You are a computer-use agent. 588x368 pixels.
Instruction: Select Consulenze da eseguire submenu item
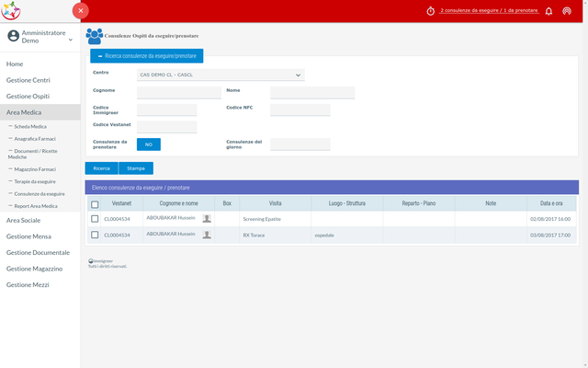[40, 194]
